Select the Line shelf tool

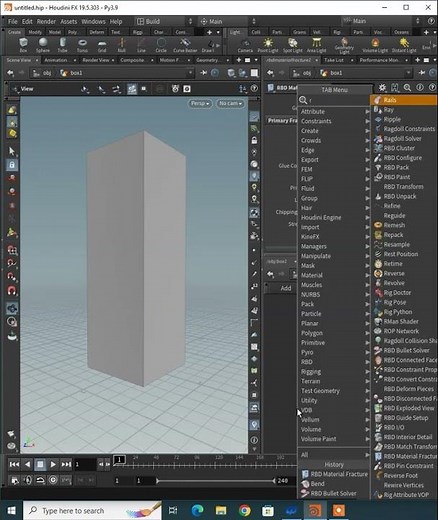(141, 45)
